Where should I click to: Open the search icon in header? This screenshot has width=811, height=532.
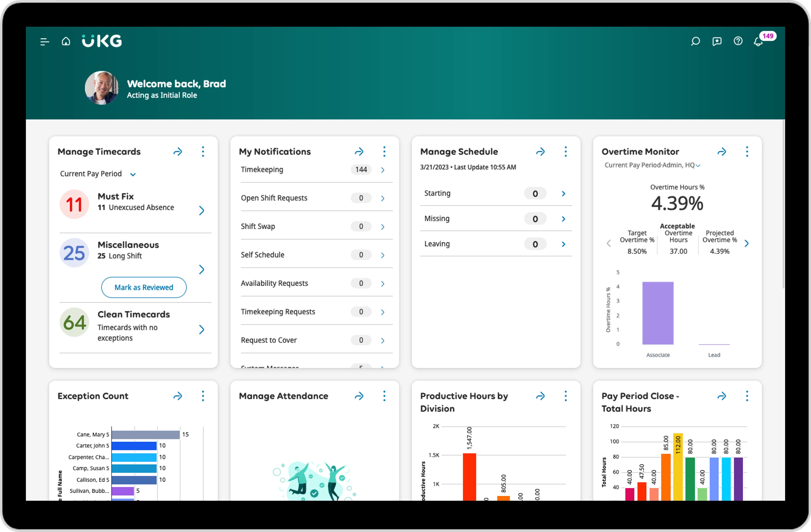(x=695, y=41)
